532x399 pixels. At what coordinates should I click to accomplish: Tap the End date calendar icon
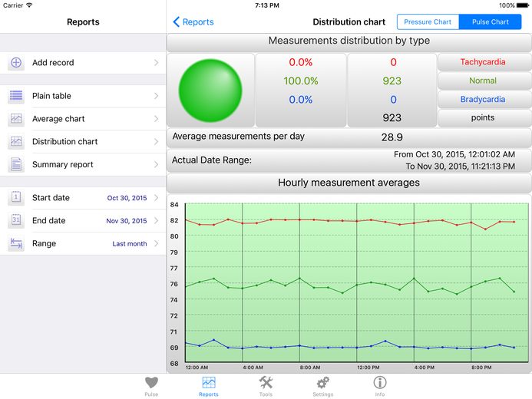click(x=16, y=220)
